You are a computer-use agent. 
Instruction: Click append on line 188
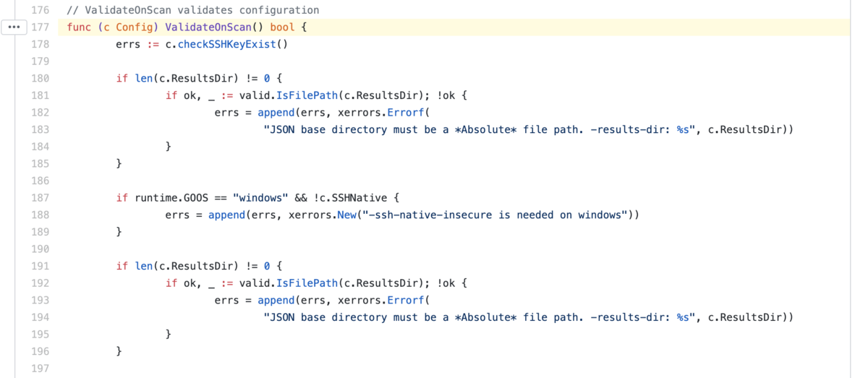click(226, 215)
